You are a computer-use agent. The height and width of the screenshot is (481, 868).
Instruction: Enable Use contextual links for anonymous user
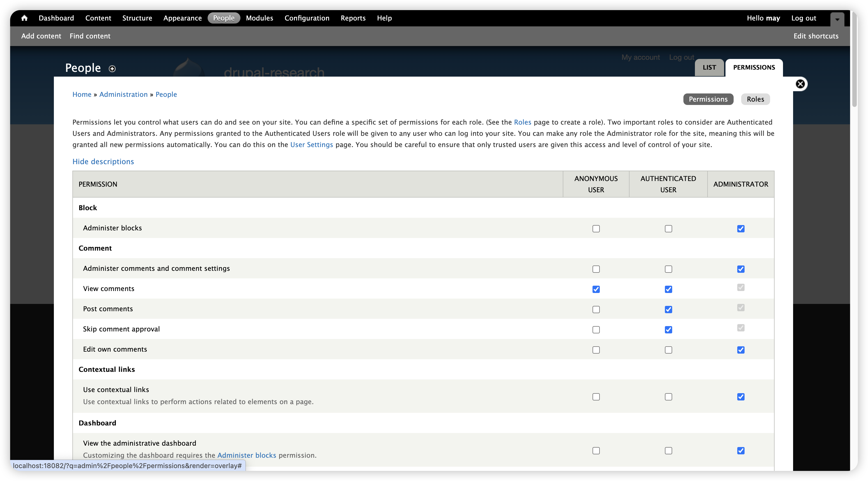coord(596,397)
